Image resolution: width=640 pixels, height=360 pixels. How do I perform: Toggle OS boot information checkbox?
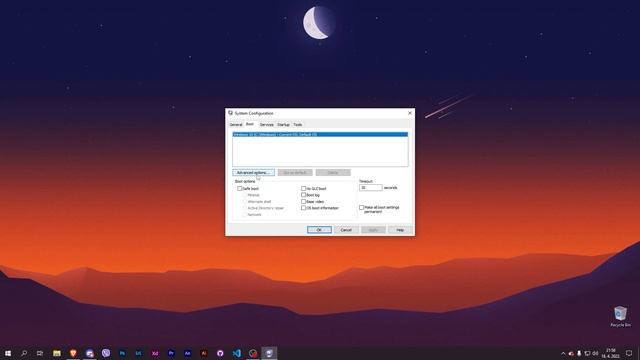303,208
